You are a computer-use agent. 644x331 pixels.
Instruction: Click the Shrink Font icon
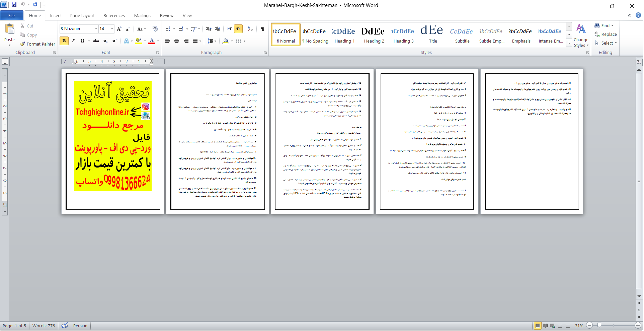pos(128,29)
